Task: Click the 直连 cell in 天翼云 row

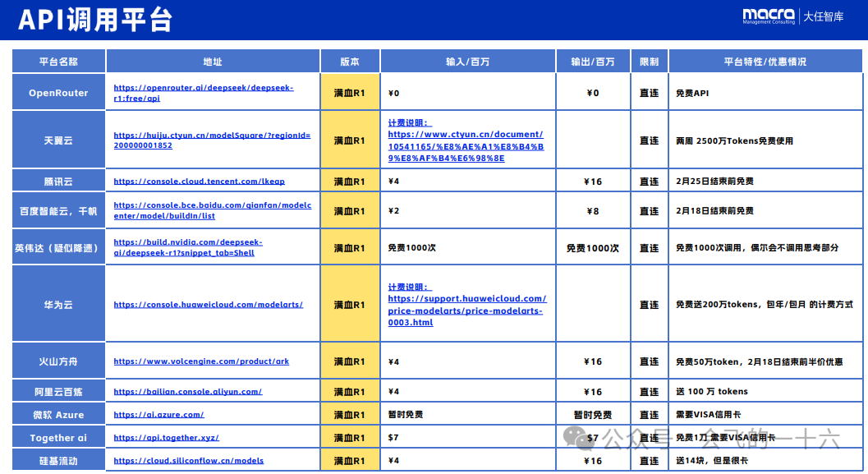Action: coord(650,140)
